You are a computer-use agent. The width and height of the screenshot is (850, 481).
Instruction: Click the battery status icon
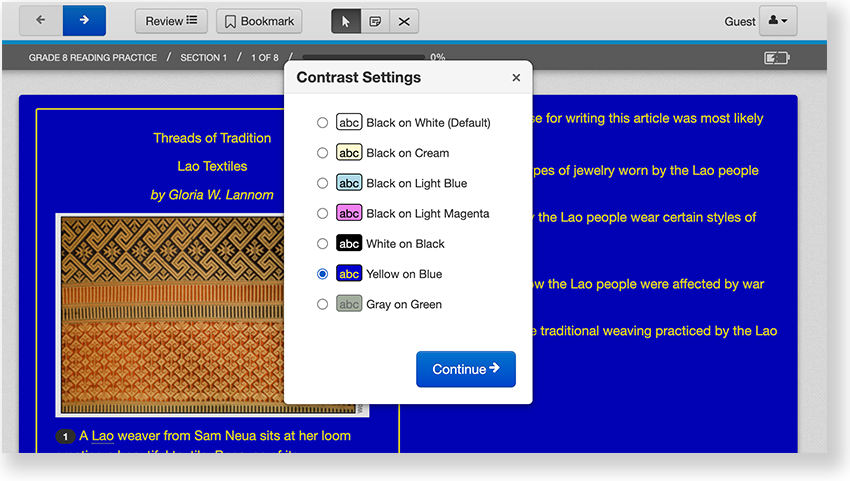coord(777,58)
